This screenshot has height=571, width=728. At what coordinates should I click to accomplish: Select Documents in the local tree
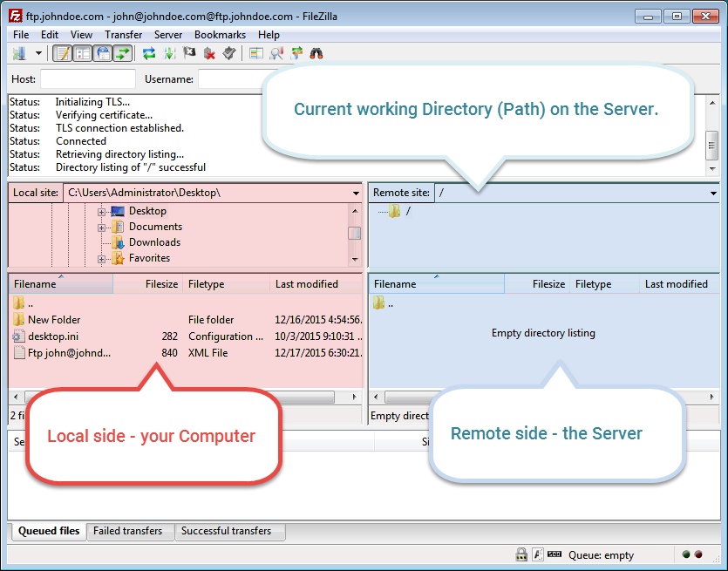click(x=155, y=227)
